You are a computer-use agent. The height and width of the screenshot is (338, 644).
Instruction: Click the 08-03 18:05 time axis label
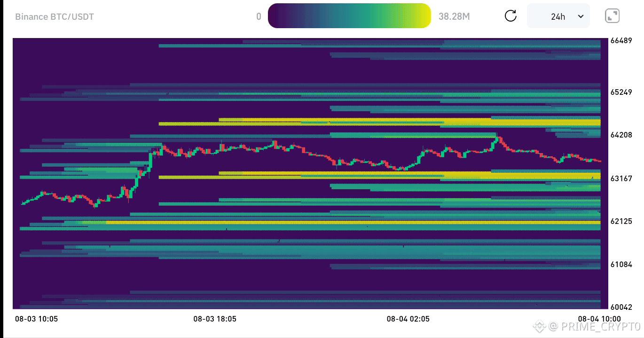coord(215,319)
